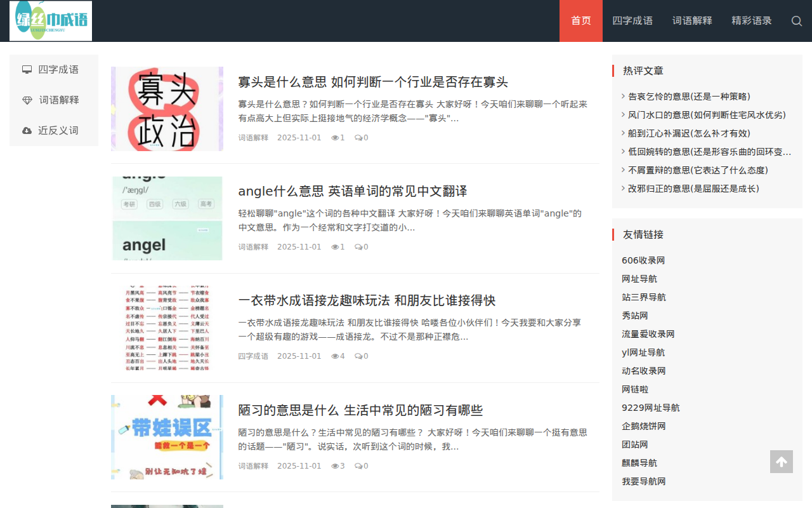The image size is (812, 508).
Task: Click comment bubble icon on 陋习 article
Action: coord(357,465)
